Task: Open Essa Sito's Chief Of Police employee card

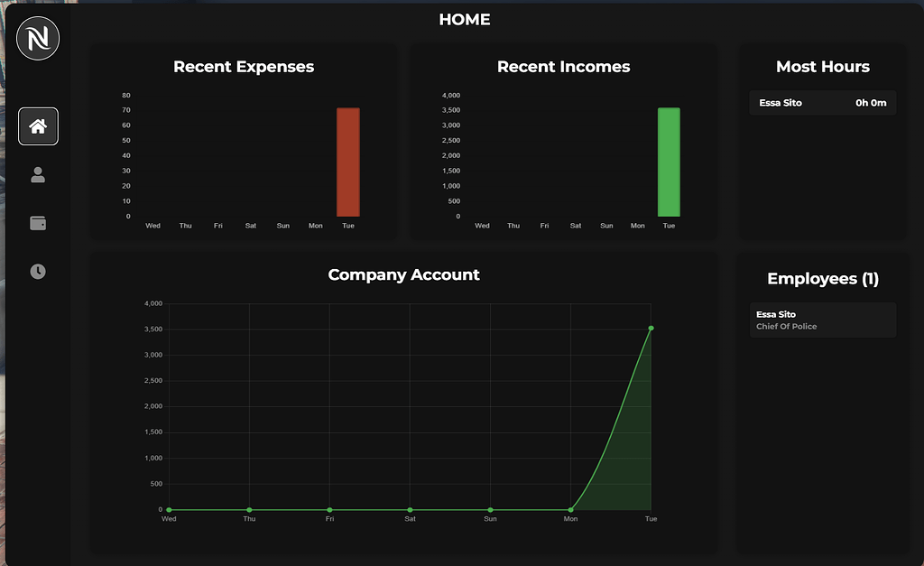Action: 822,320
